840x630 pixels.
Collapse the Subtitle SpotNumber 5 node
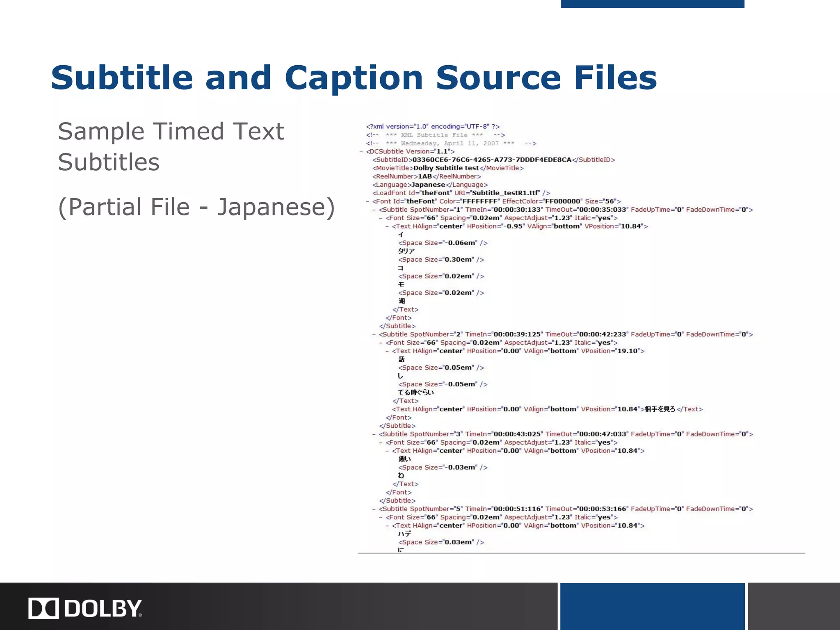[374, 509]
